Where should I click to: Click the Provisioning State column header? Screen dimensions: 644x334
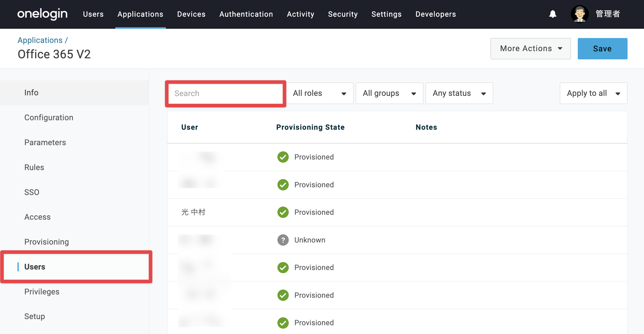(x=310, y=127)
